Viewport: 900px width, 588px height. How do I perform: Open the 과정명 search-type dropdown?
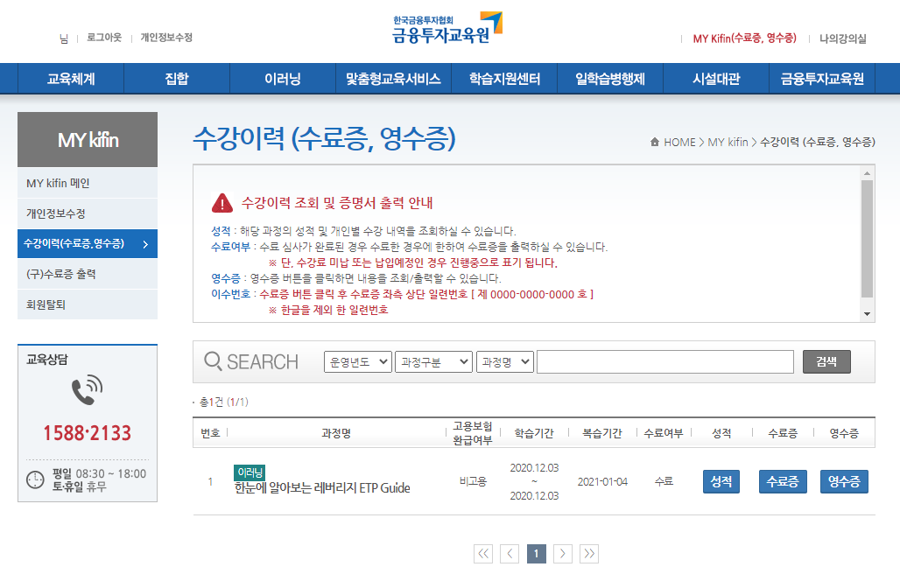pyautogui.click(x=504, y=362)
